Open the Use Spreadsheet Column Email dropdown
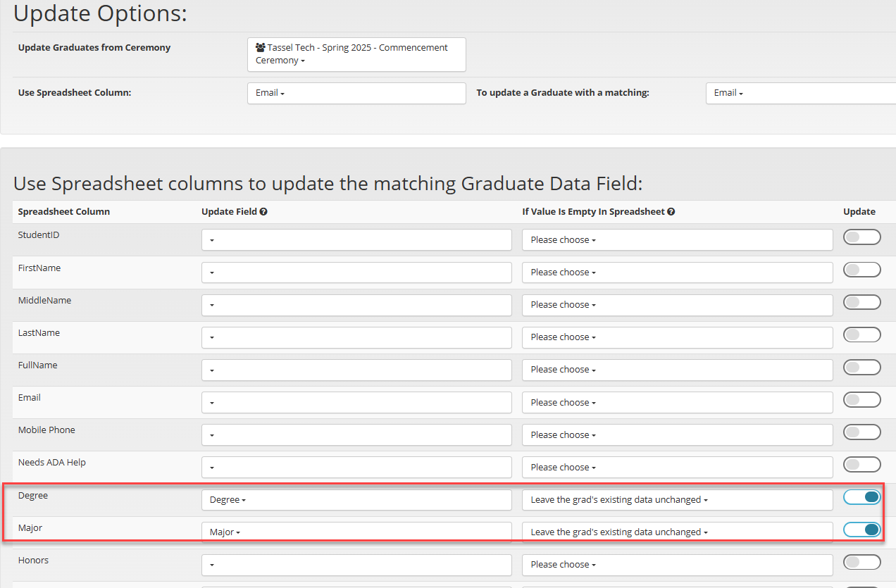 (356, 93)
